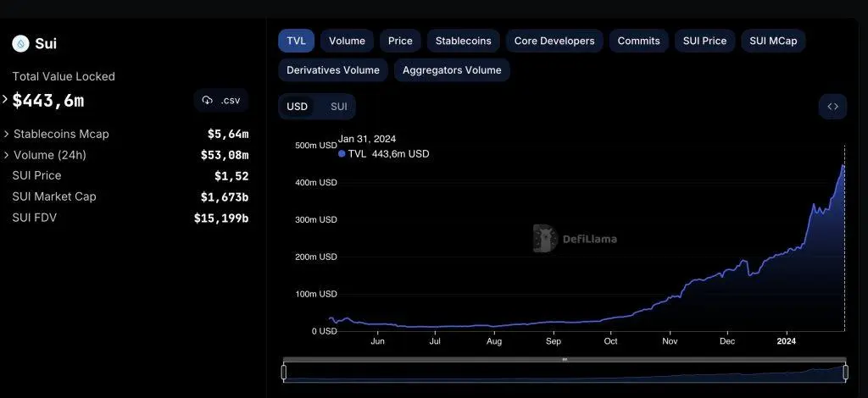868x398 pixels.
Task: Click the Nov label on time axis
Action: [x=670, y=341]
